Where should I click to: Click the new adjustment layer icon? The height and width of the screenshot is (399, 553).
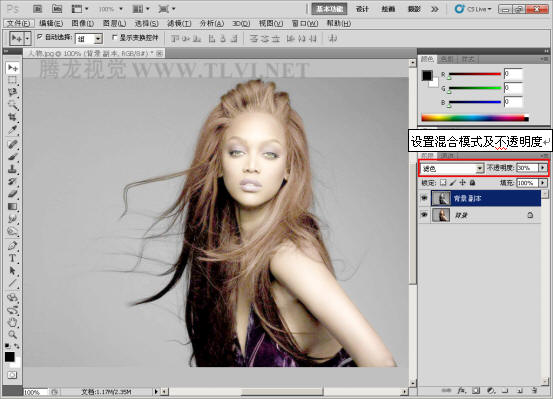491,391
